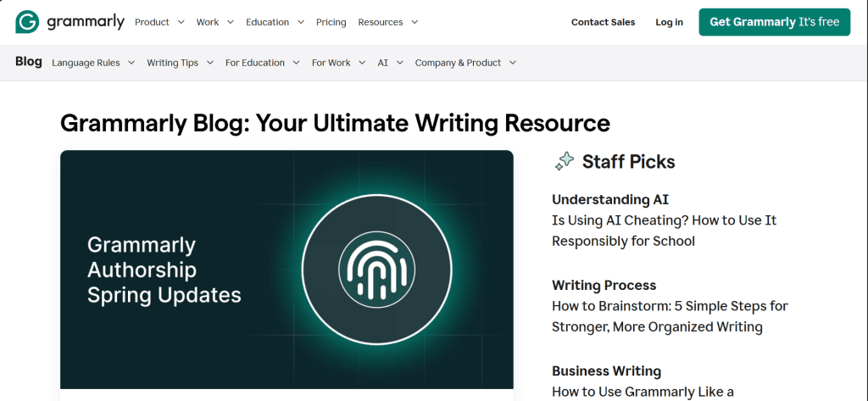Click the Staff Picks sparkle icon
This screenshot has width=868, height=401.
pyautogui.click(x=564, y=161)
